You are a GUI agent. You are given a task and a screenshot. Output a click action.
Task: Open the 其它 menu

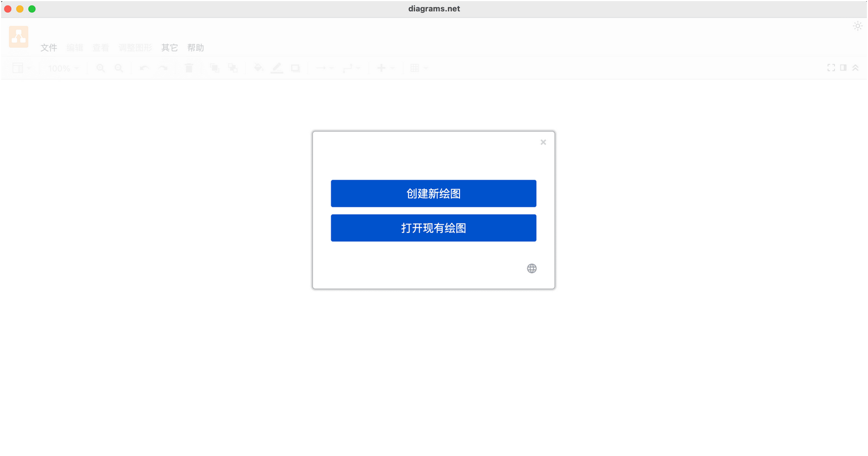click(x=169, y=48)
